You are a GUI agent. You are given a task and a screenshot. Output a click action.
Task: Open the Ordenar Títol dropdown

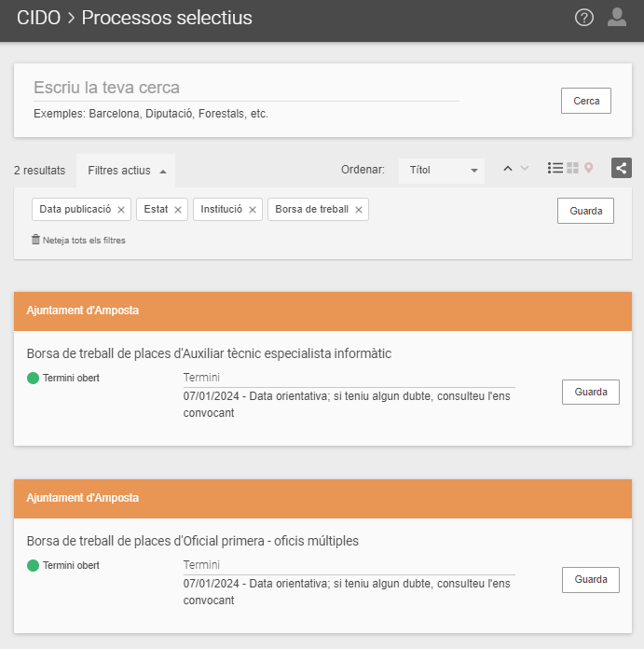(x=442, y=170)
